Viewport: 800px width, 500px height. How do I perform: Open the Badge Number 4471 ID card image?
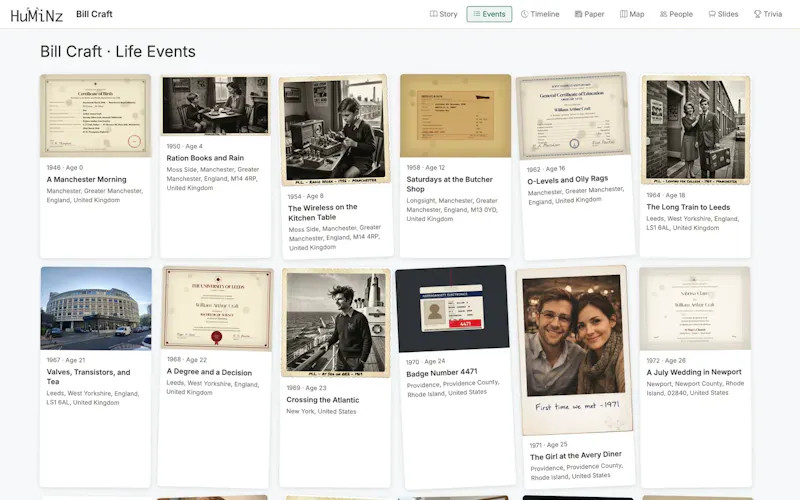[452, 309]
